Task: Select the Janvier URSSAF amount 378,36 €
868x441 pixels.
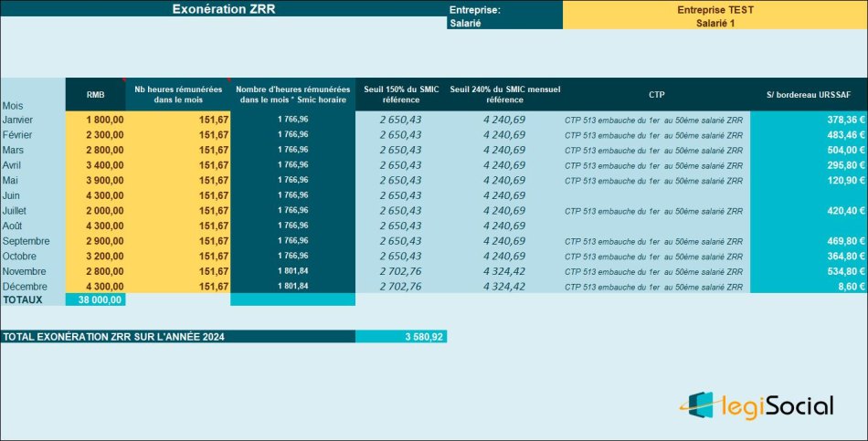Action: pos(808,120)
